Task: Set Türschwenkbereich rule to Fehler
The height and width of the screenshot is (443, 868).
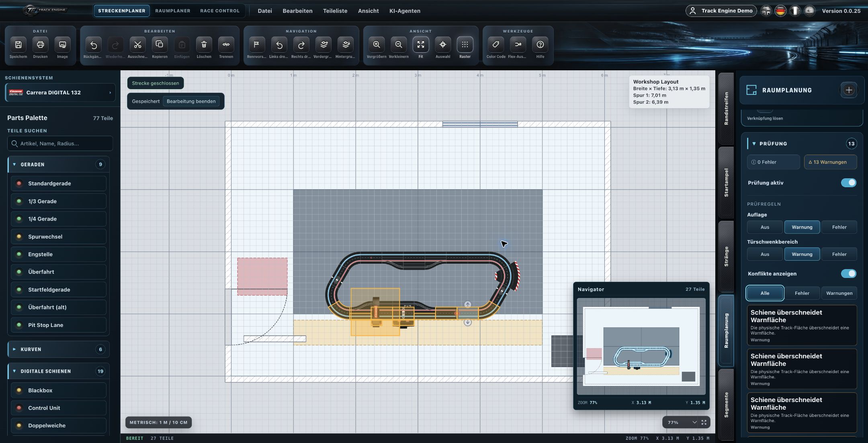Action: (839, 254)
